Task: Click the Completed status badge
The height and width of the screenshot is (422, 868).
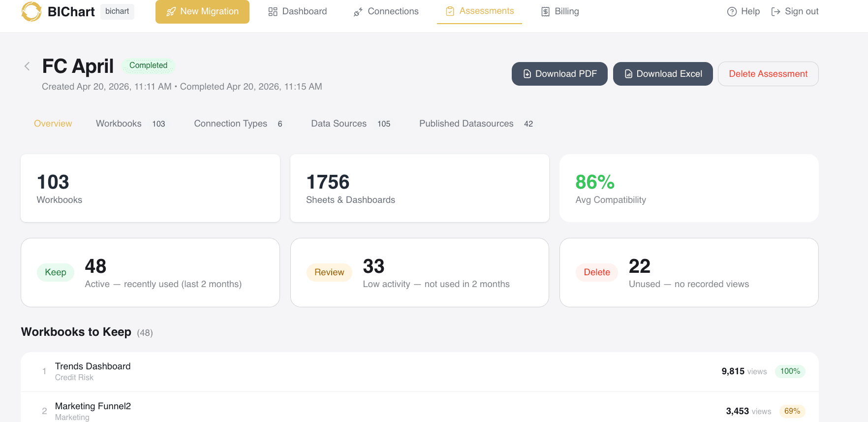Action: click(148, 65)
